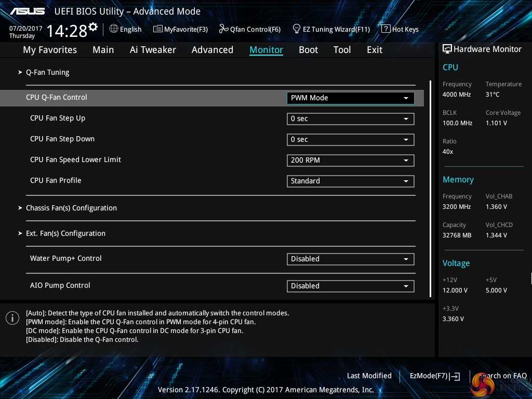Click the 40x ratio value

[x=447, y=152]
